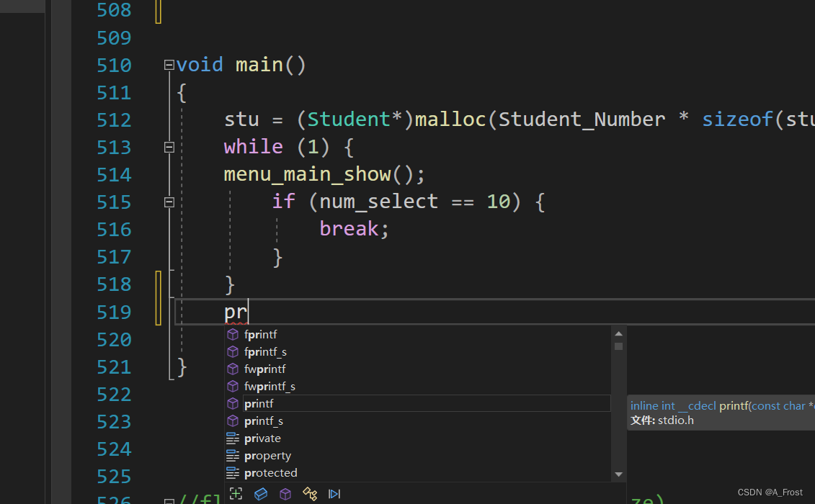Screen dimensions: 815x504
Task: Click the purple structures filter icon
Action: (285, 494)
